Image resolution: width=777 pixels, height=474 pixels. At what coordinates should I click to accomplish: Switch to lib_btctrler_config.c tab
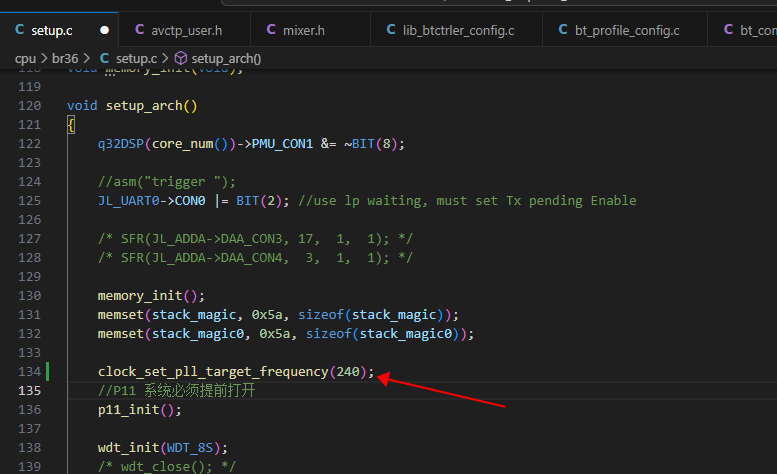pyautogui.click(x=458, y=30)
